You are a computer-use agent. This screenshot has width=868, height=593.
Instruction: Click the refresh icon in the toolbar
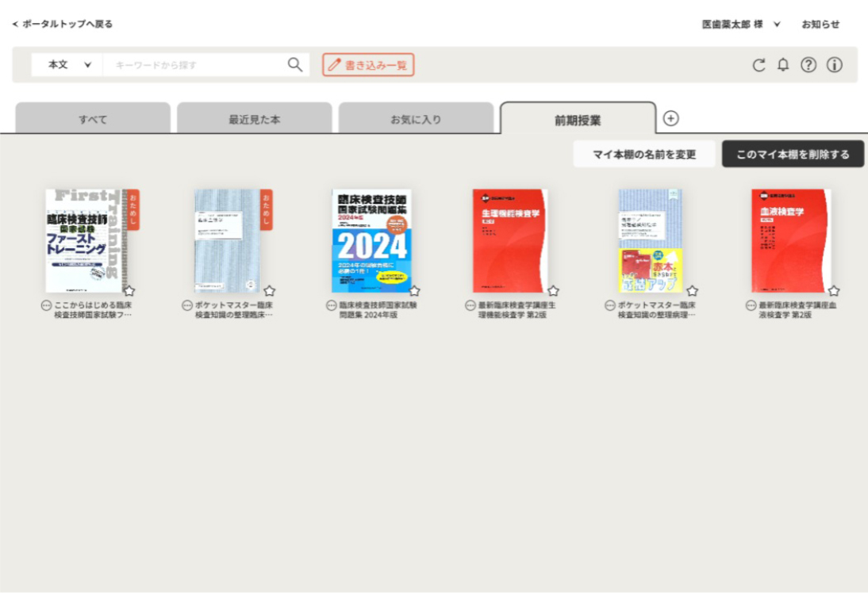759,66
